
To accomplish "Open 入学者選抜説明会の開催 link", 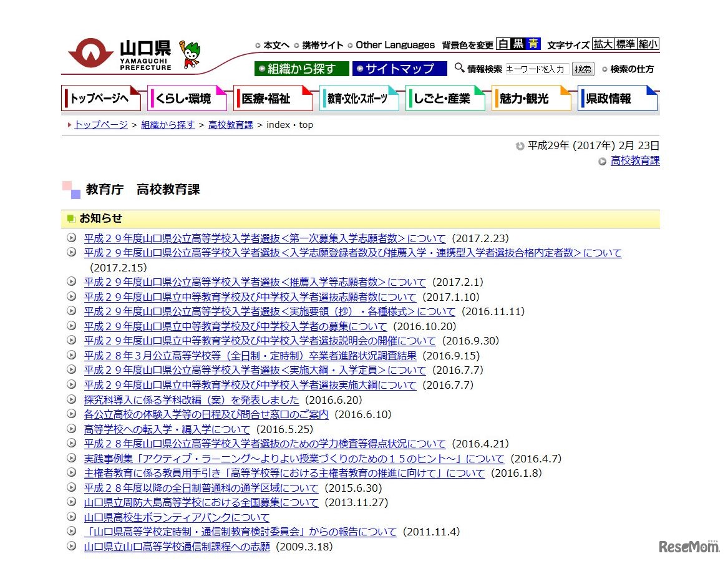I will tap(260, 341).
